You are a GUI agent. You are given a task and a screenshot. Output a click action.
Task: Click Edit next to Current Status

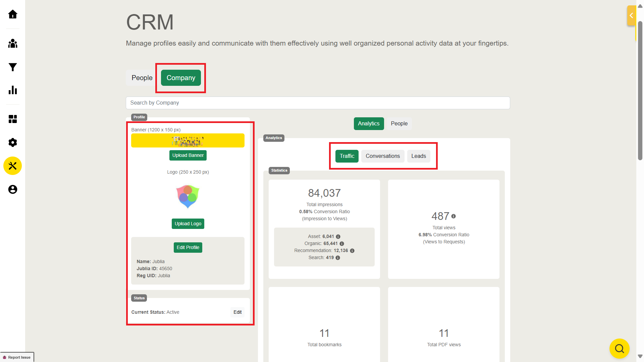(237, 312)
